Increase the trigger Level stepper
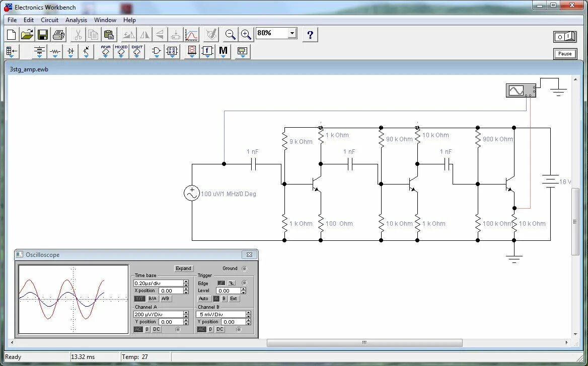Image resolution: width=588 pixels, height=366 pixels. pyautogui.click(x=244, y=288)
